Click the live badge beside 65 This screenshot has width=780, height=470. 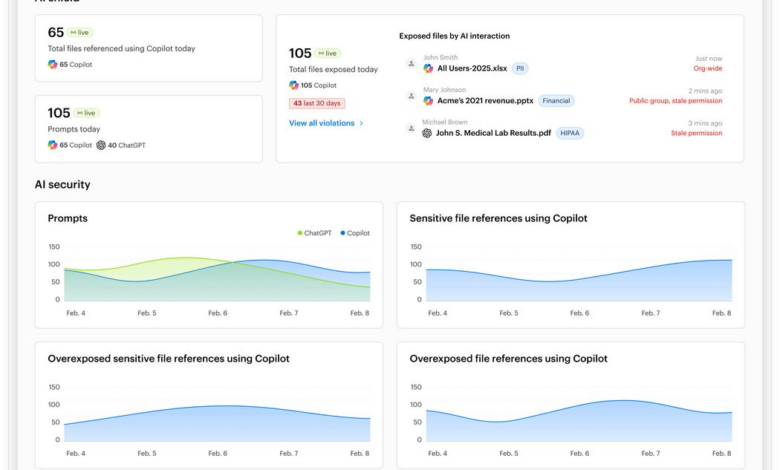(x=80, y=32)
